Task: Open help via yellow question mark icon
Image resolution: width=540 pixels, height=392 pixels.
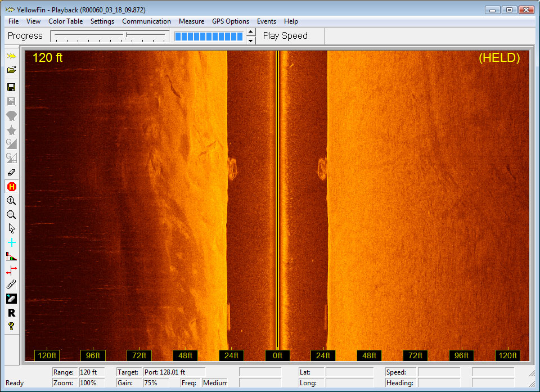Action: [11, 326]
